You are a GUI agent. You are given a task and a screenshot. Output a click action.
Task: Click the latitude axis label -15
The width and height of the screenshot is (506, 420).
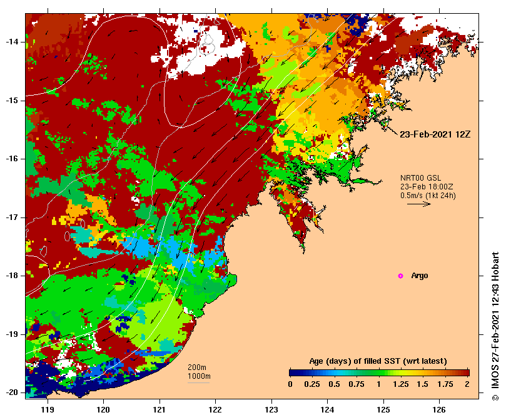tap(12, 101)
